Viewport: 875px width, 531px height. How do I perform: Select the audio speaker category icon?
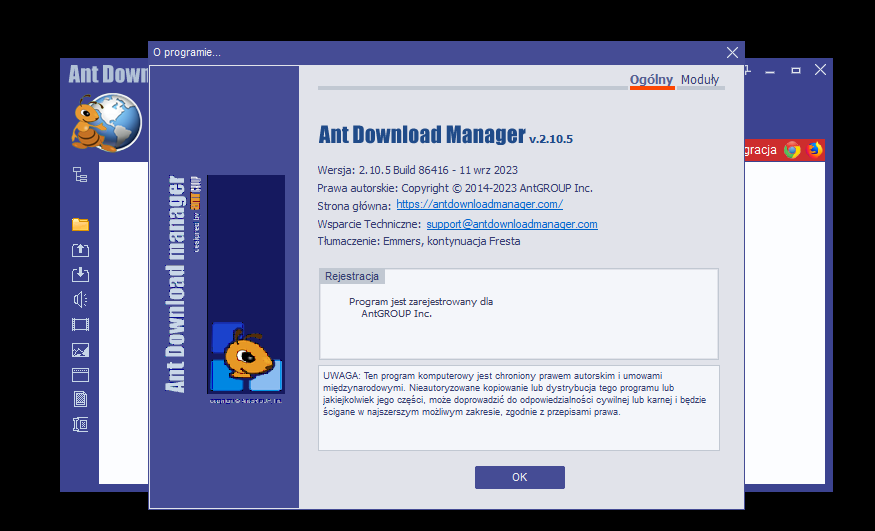coord(80,300)
